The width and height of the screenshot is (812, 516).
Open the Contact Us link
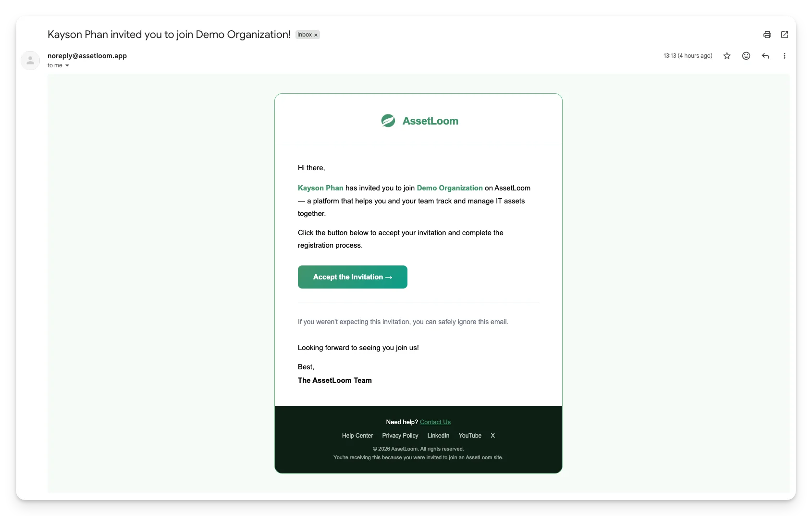[x=435, y=422]
